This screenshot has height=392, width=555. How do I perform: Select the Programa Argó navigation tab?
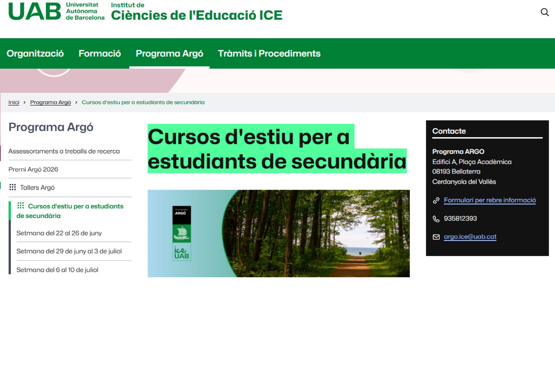coord(169,53)
